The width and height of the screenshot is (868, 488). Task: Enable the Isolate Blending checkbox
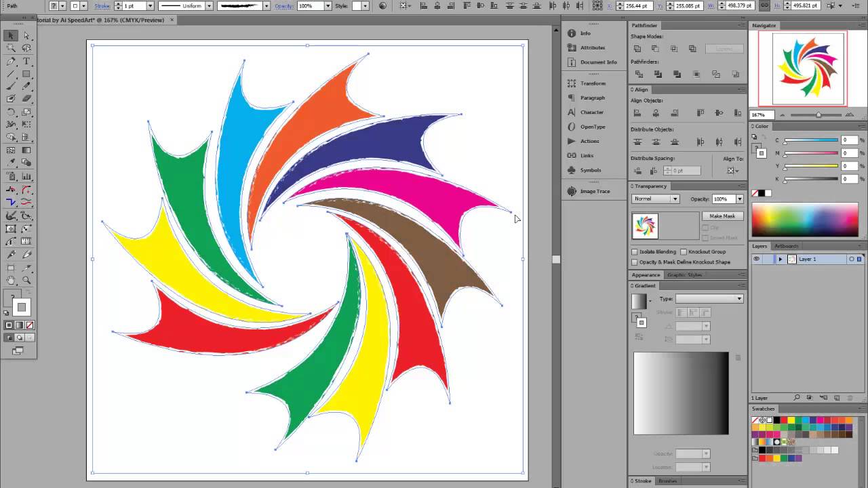635,251
